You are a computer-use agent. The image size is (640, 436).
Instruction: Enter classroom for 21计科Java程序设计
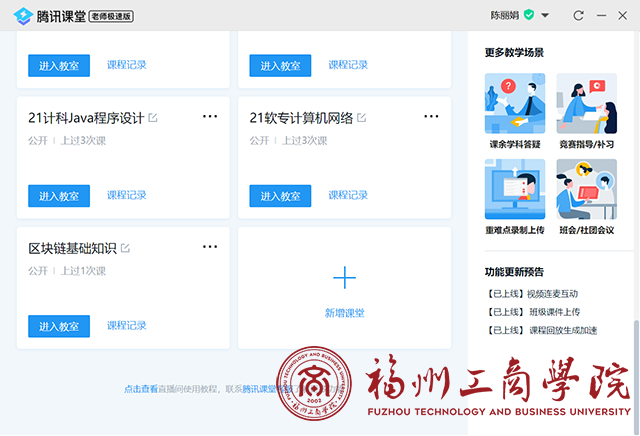(59, 196)
